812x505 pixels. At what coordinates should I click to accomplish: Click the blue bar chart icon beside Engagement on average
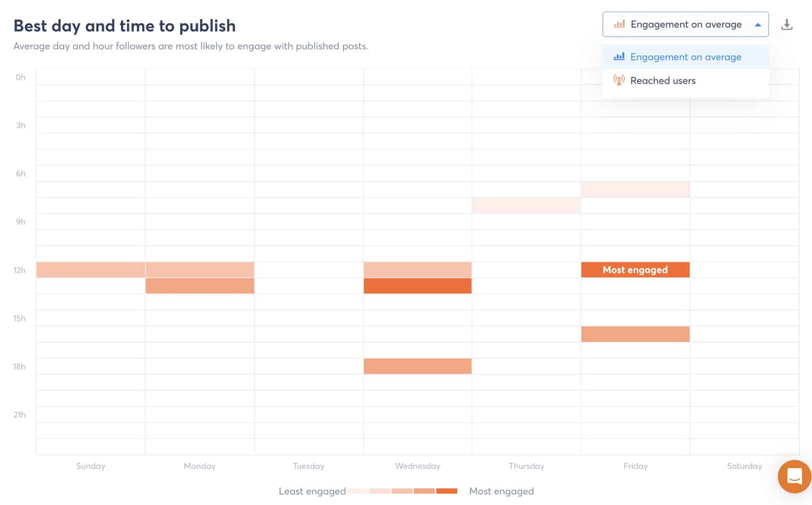[x=619, y=57]
